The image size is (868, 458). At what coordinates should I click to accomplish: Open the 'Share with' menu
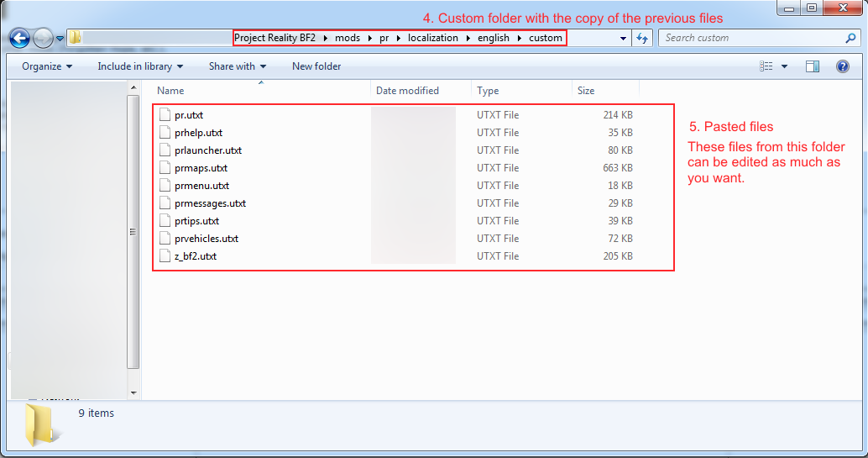pos(238,66)
